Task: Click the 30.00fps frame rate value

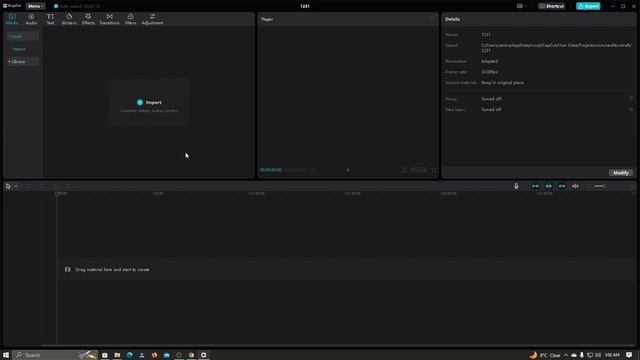Action: [489, 72]
